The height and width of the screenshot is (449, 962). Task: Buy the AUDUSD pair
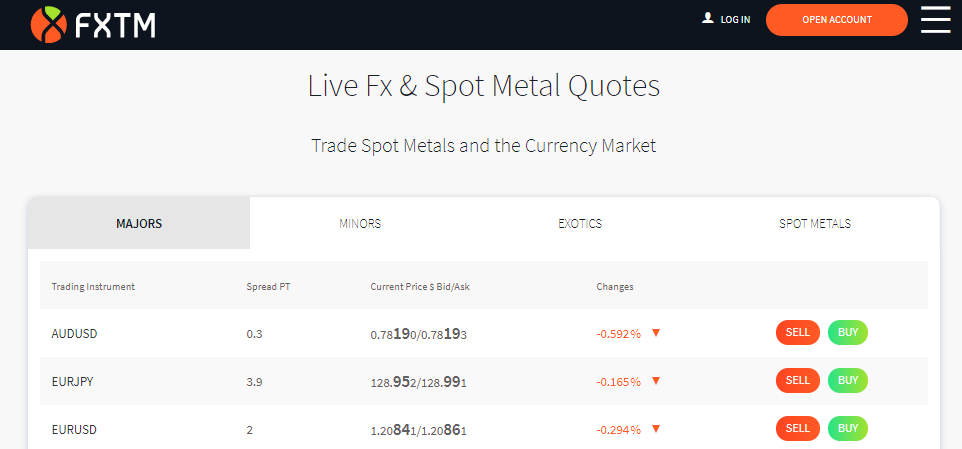[x=848, y=332]
